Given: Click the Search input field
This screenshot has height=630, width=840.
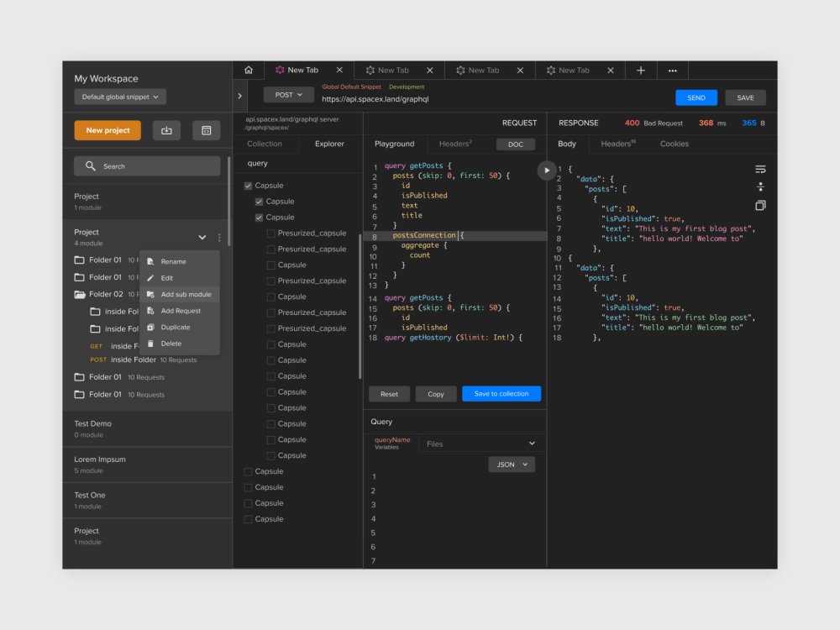Looking at the screenshot, I should [x=147, y=166].
